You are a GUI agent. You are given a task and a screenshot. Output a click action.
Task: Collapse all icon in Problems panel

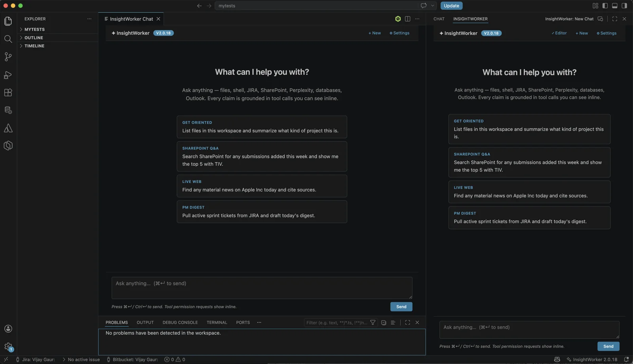pyautogui.click(x=383, y=322)
